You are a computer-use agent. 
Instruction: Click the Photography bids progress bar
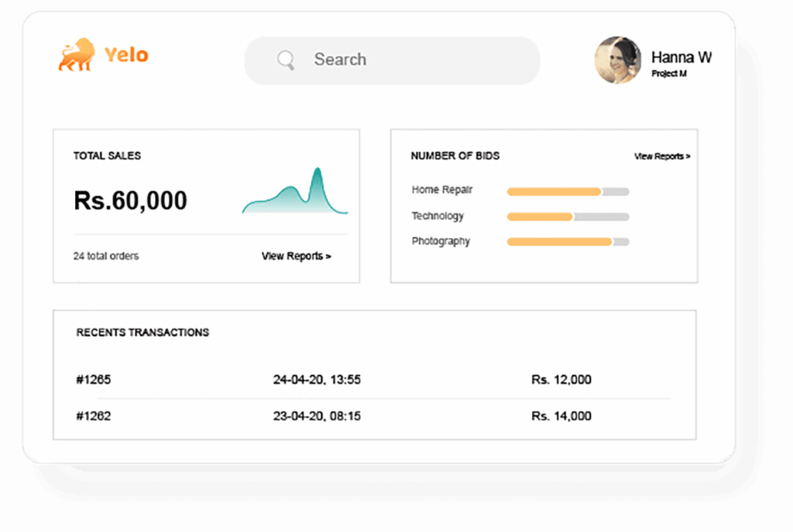tap(568, 242)
